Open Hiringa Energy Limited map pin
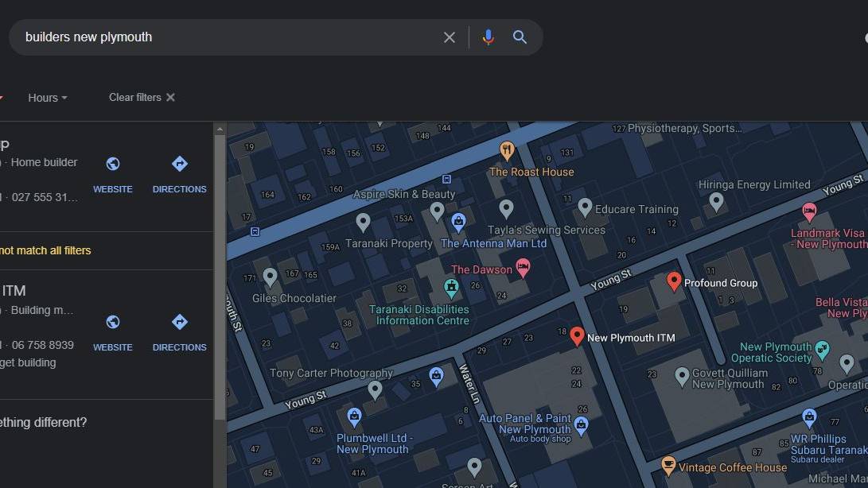This screenshot has height=488, width=868. tap(716, 202)
